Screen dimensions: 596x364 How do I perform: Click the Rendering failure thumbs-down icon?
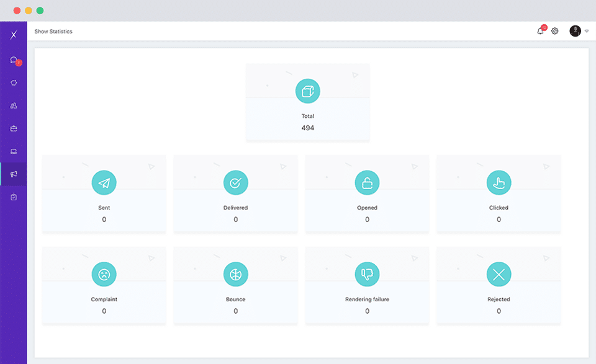367,274
